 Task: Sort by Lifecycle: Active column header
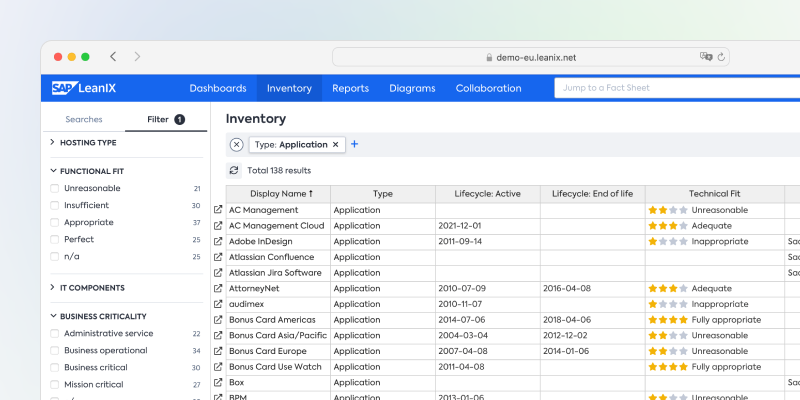click(488, 194)
